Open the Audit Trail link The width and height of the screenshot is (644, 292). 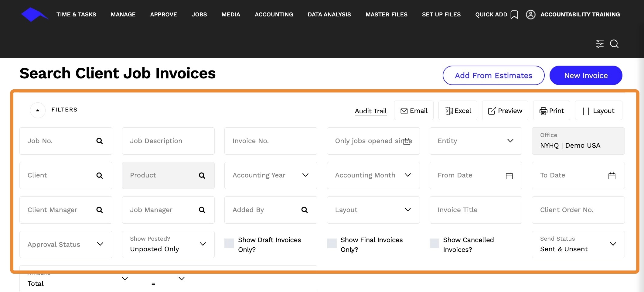pyautogui.click(x=370, y=111)
